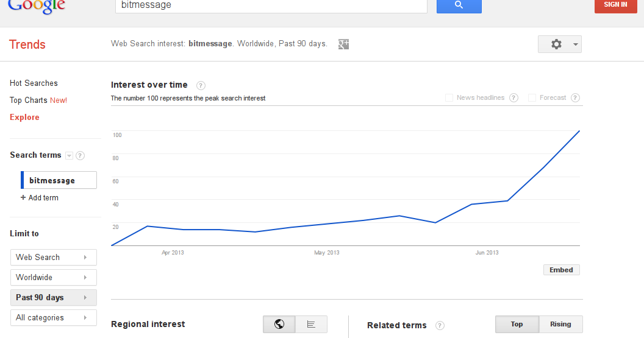Share trends via Google+ icon
Viewport: 644px width, 338px height.
click(x=343, y=44)
